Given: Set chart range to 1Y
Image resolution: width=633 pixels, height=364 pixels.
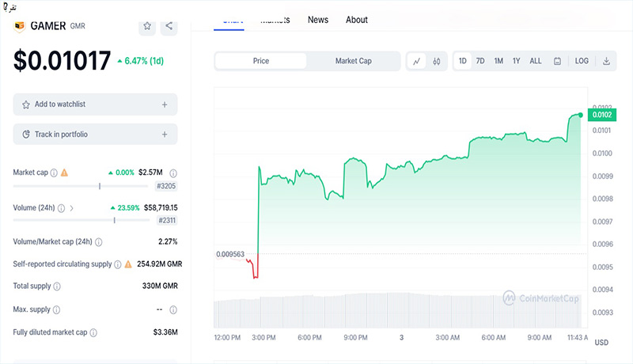Looking at the screenshot, I should tap(517, 61).
